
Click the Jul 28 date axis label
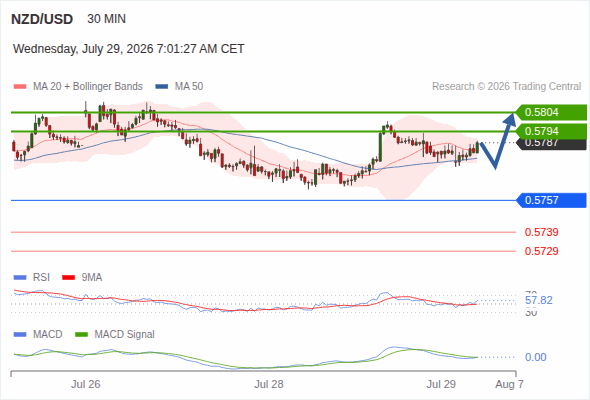(268, 384)
